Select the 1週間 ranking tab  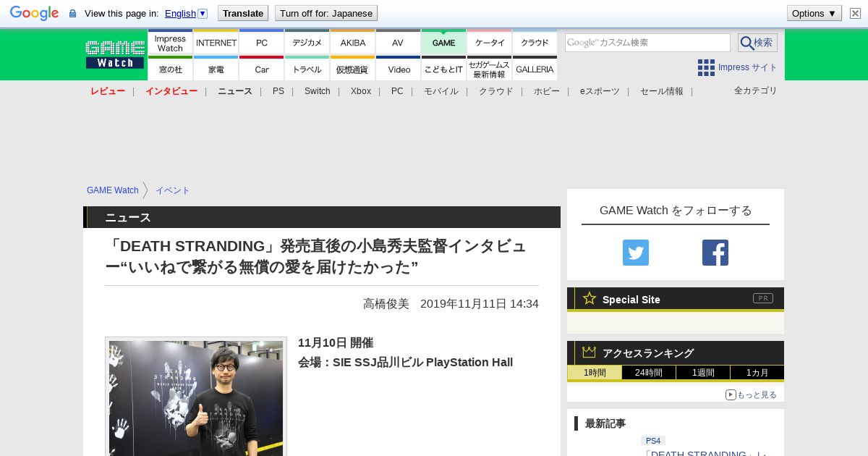[x=703, y=373]
